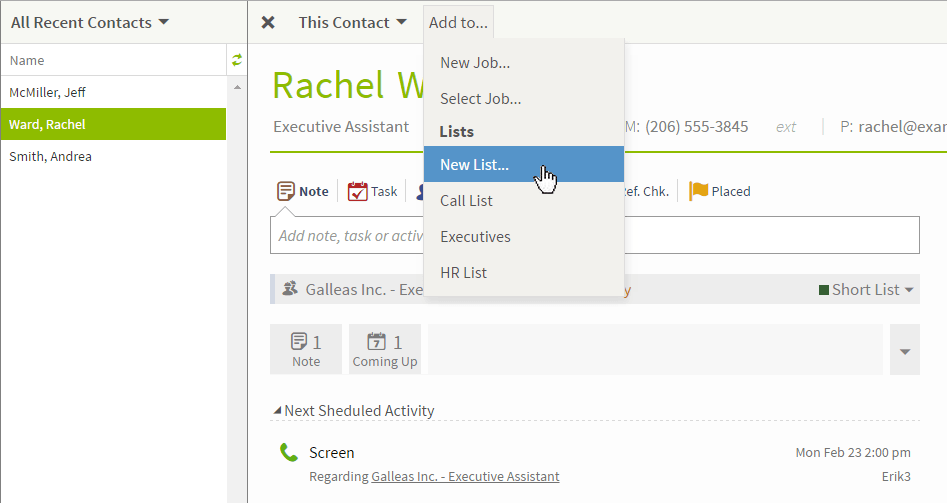Click the Mon Feb 23 2:00 pm date
Viewport: 947px width, 503px height.
[853, 452]
